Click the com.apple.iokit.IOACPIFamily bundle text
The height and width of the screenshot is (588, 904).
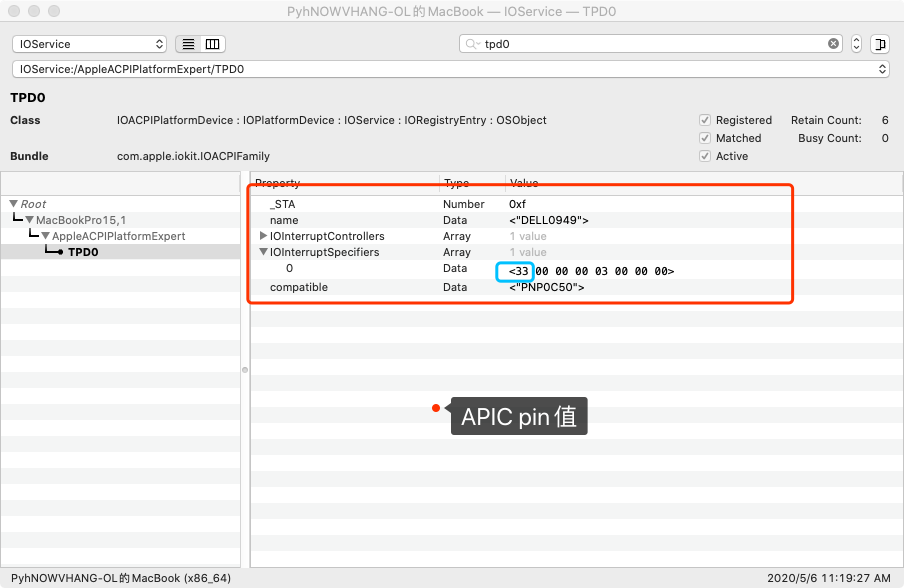193,156
